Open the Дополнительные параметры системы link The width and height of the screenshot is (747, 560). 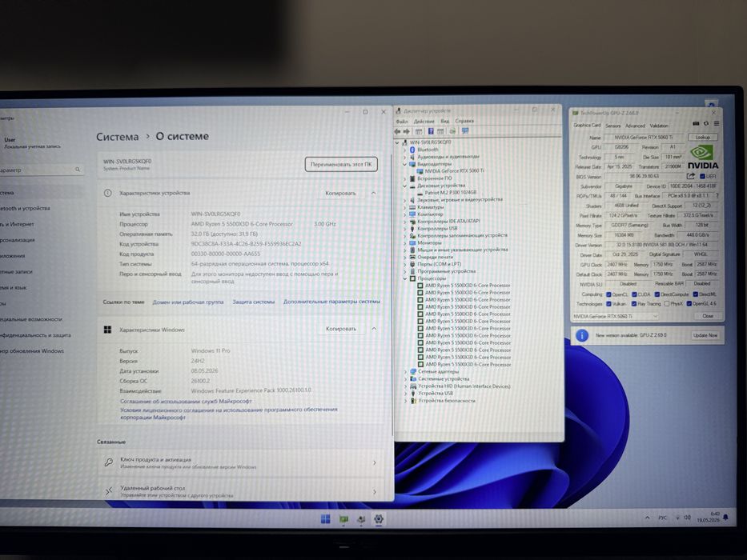(331, 302)
